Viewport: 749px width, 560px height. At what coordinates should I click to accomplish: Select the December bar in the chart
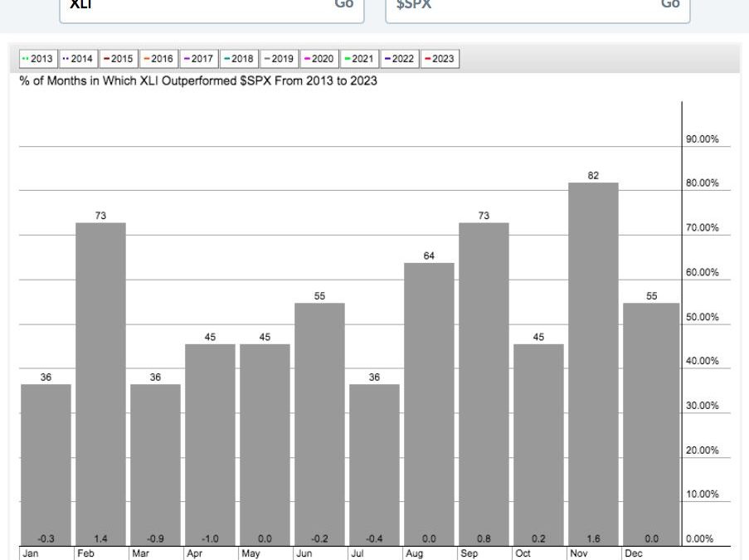click(652, 424)
